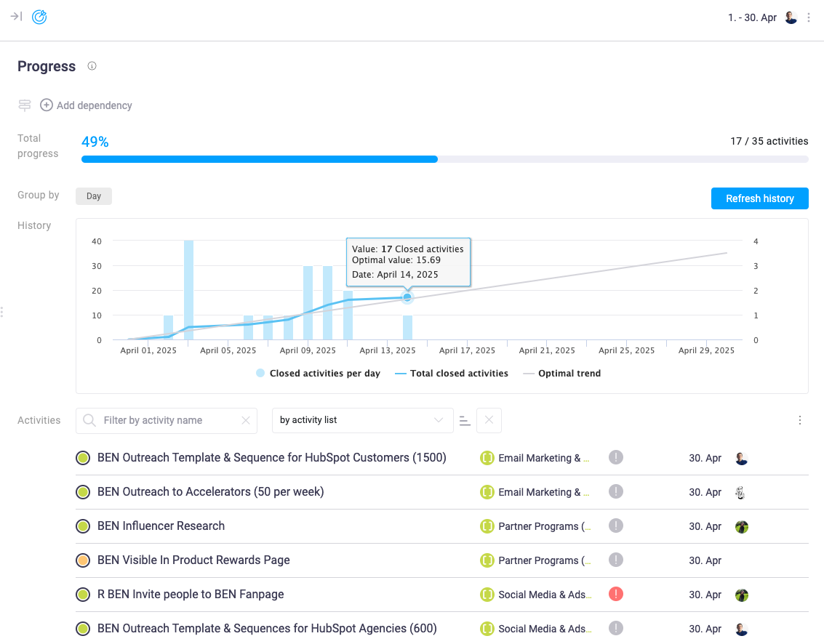Viewport: 824px width, 644px height.
Task: Click the sort order icon by filter
Action: click(x=465, y=420)
